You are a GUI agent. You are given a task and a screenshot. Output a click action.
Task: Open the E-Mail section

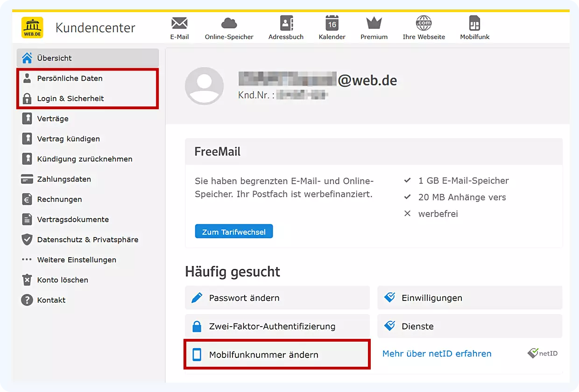point(179,27)
